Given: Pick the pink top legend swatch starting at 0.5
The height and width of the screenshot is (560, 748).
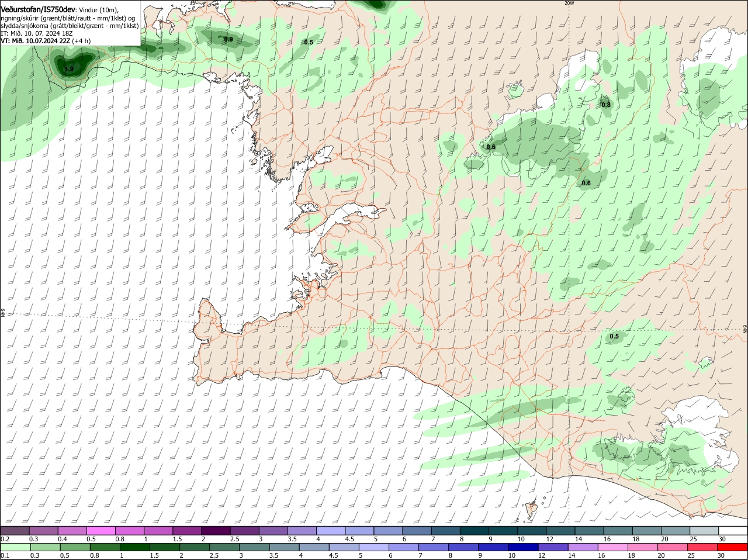Looking at the screenshot, I should click(101, 530).
